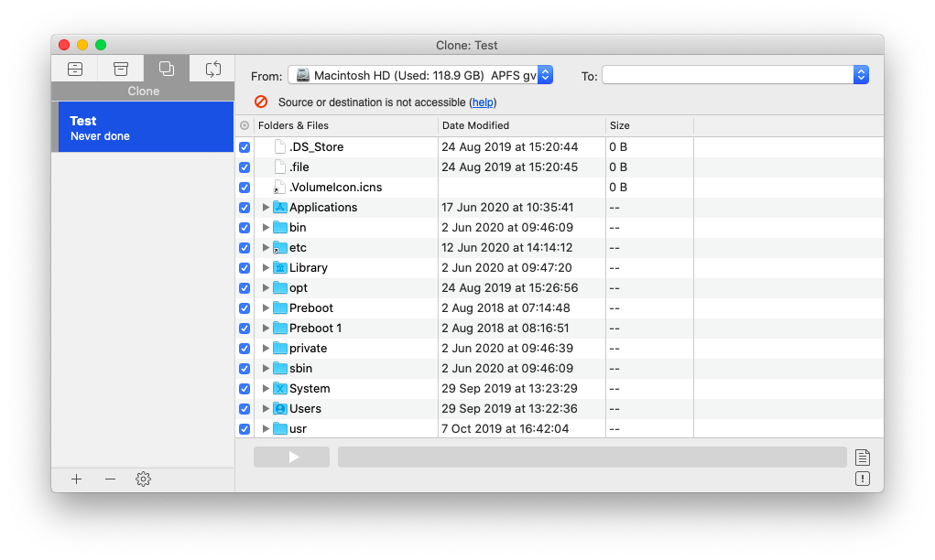Expand the Preboot folder
The image size is (935, 560).
(x=266, y=308)
